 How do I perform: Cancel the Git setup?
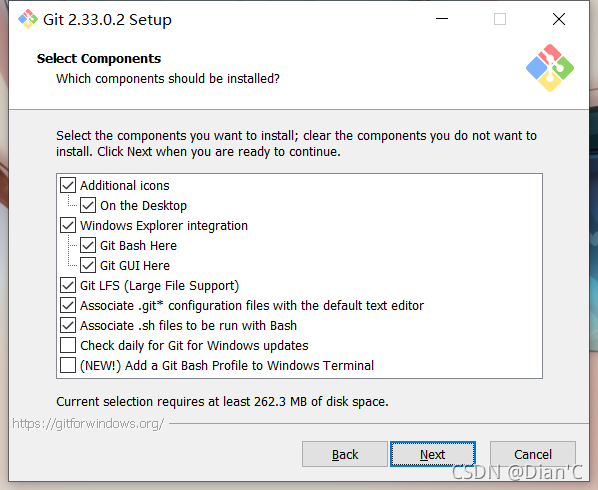(533, 454)
